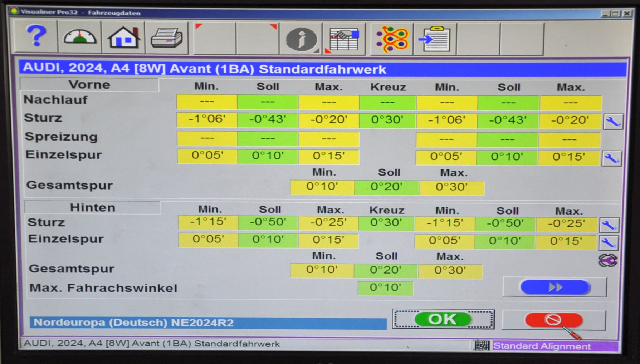Select the Max. Fahrachswinkel label
640x364 pixels.
click(103, 288)
